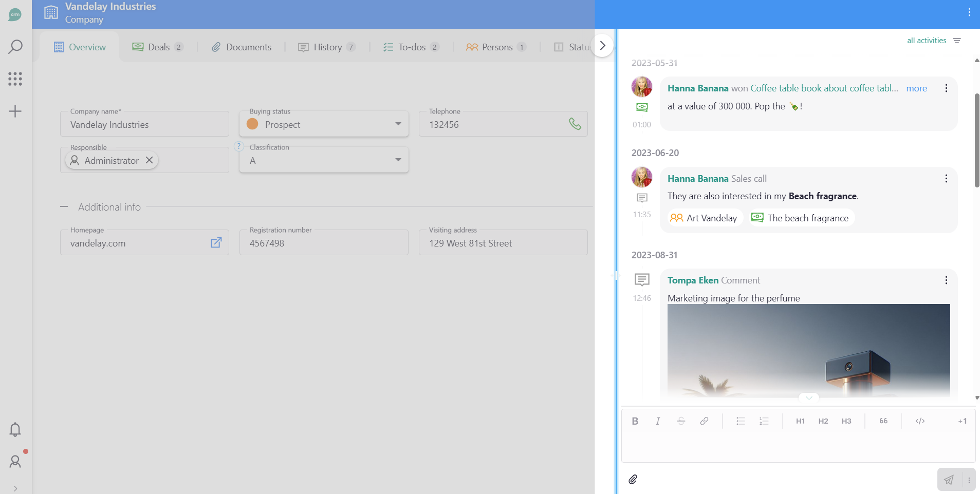
Task: Open the Buying status dropdown
Action: pos(324,124)
